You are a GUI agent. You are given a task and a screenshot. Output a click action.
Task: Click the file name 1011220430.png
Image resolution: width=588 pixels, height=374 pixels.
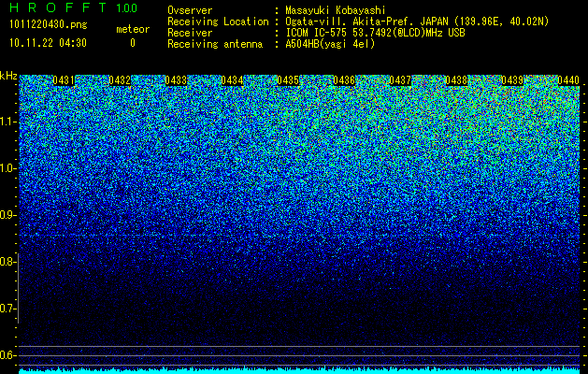49,25
